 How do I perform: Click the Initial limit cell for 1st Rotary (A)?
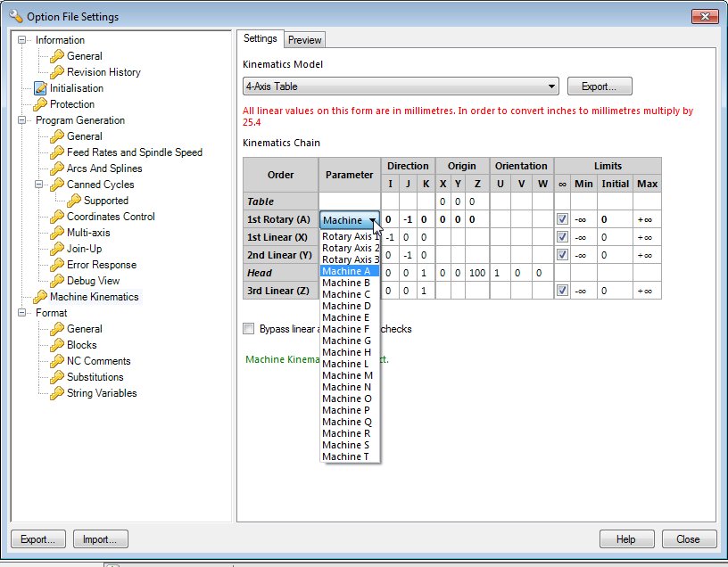click(615, 219)
